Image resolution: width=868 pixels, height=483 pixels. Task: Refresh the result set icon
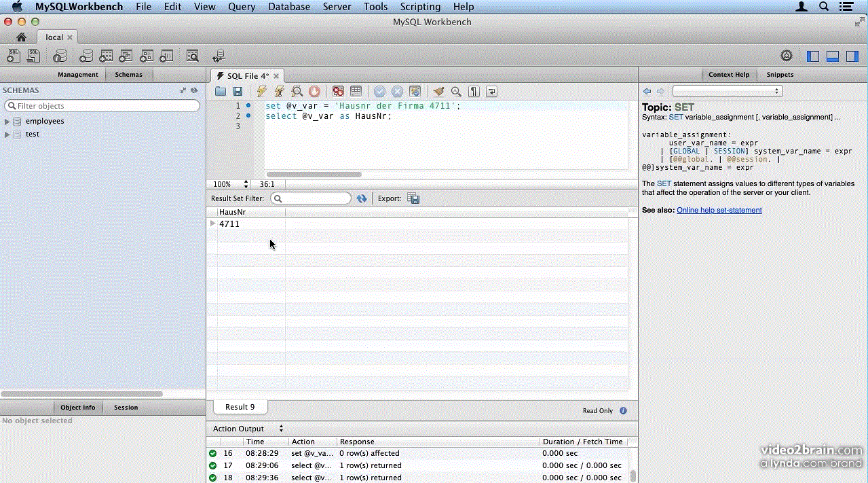point(362,198)
